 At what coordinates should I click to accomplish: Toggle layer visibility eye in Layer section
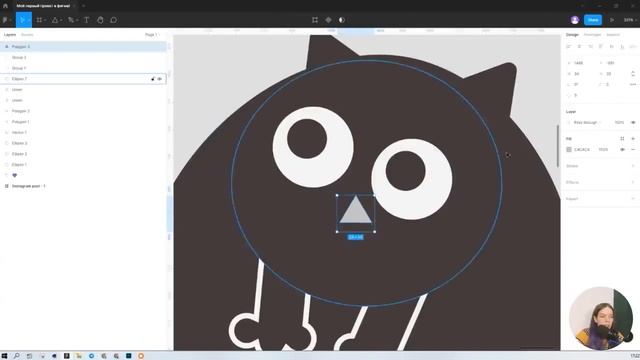(633, 122)
